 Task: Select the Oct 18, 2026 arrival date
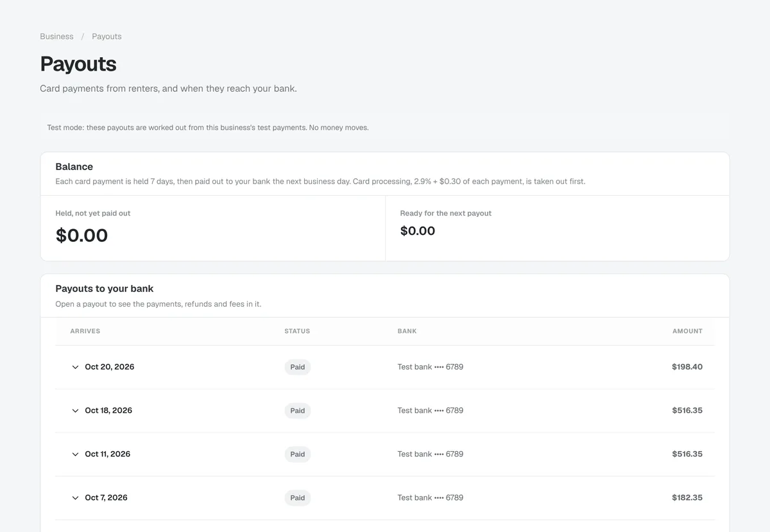108,411
